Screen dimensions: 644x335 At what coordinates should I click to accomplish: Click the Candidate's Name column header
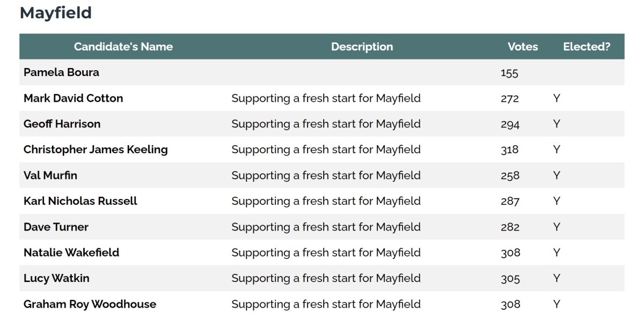pos(123,47)
